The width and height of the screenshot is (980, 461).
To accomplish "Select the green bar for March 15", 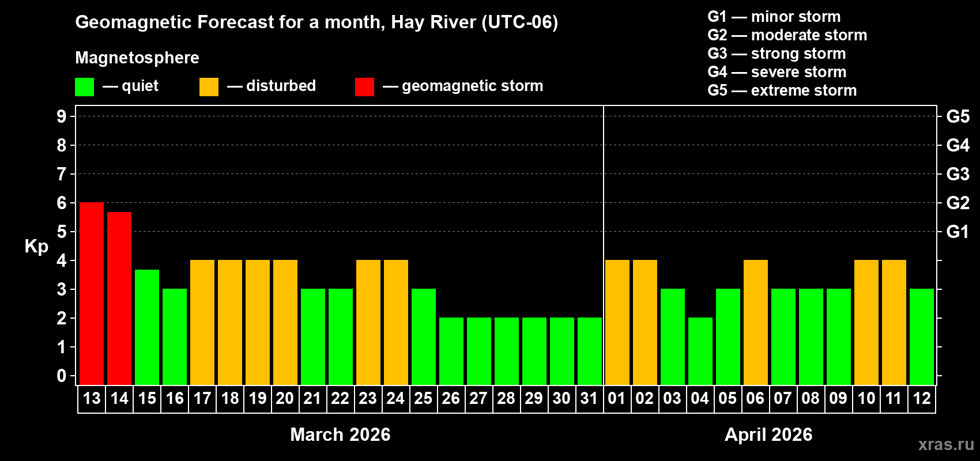I will click(147, 327).
